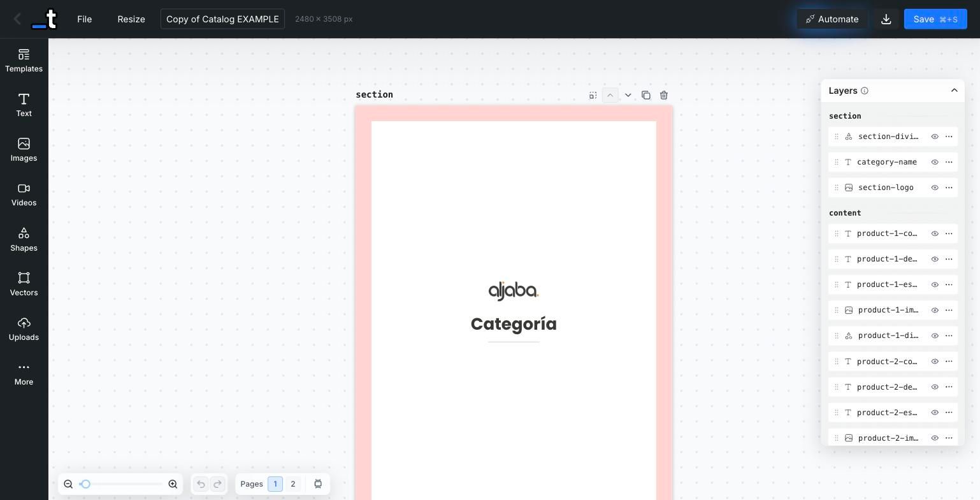Toggle visibility of product-2-co layer
Viewport: 980px width, 500px height.
point(935,362)
